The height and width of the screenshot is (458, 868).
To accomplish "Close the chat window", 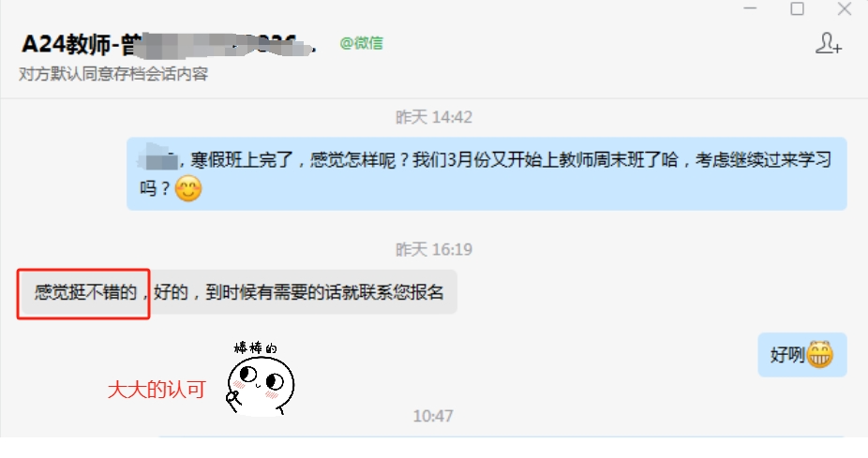I will point(845,8).
